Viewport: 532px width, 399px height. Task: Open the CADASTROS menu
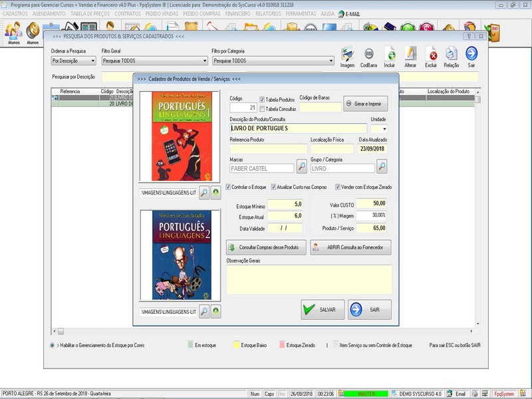15,14
